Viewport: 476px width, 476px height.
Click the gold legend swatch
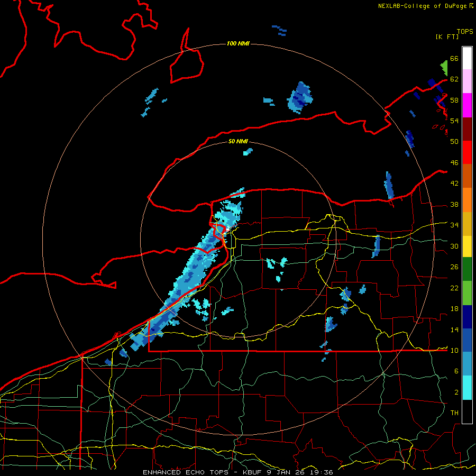467,223
